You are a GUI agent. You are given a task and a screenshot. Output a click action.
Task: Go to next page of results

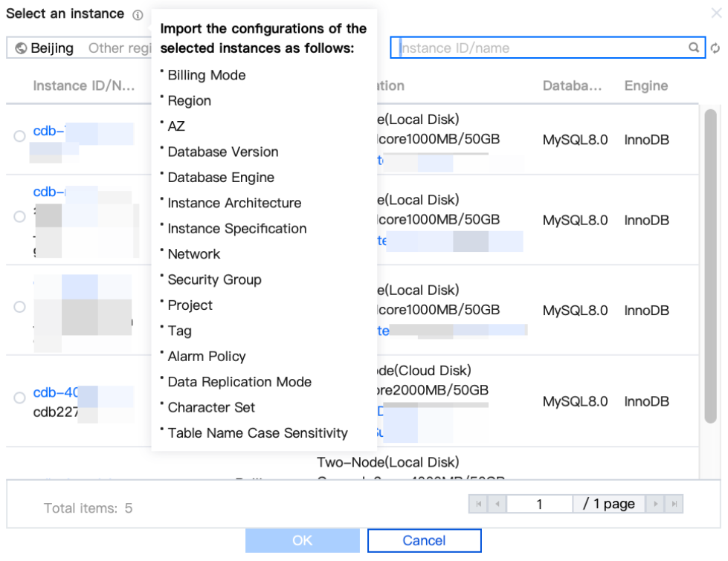[655, 504]
